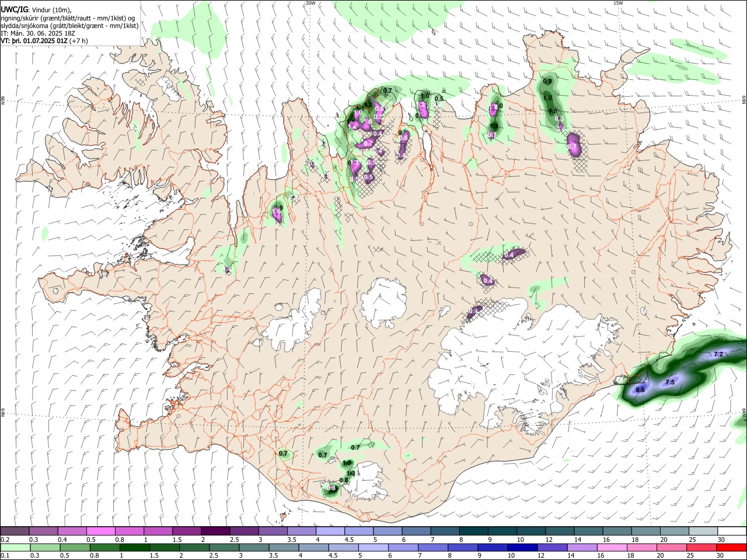The image size is (747, 560).
Task: Click the dusky mauve 0.2 swatch in upper scale
Action: [x=15, y=531]
